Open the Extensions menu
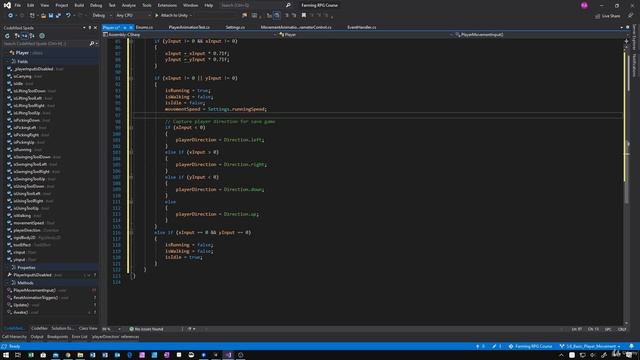The image size is (640, 360). [x=167, y=5]
